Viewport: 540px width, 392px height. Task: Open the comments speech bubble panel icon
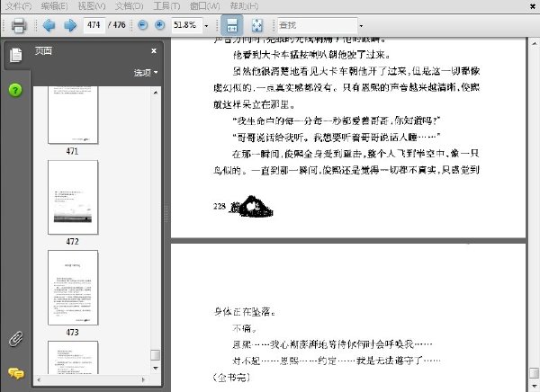[16, 373]
